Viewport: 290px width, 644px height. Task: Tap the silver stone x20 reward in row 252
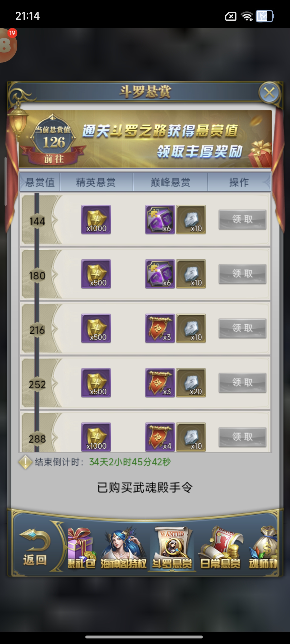pyautogui.click(x=191, y=383)
